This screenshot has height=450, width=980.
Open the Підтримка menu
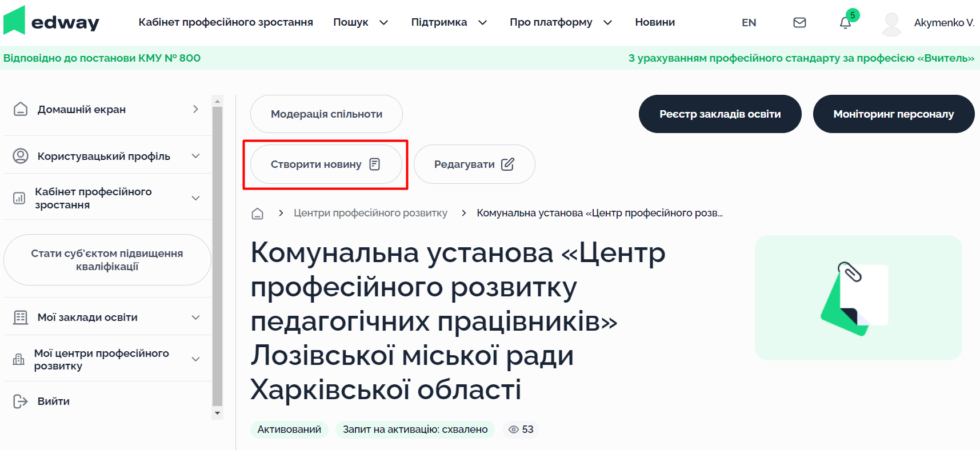(x=439, y=22)
